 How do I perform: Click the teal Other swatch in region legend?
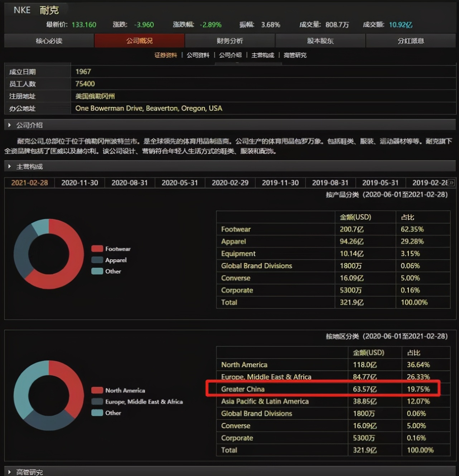(97, 413)
